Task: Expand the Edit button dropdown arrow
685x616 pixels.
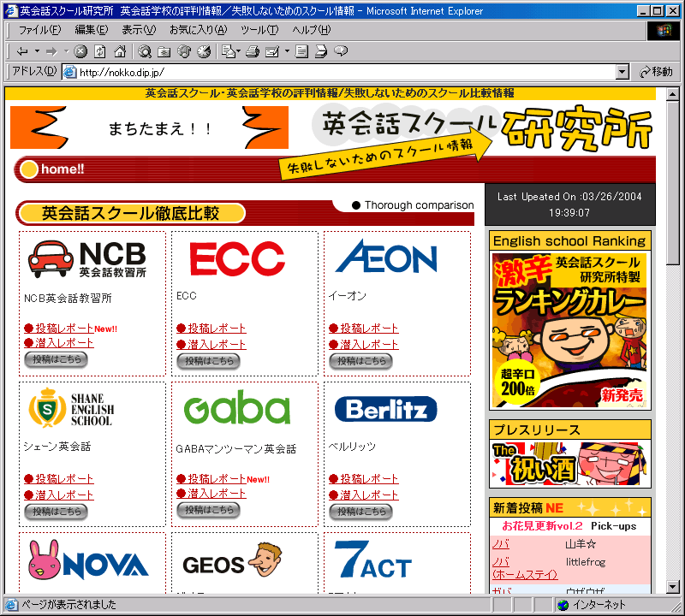Action: coord(287,51)
